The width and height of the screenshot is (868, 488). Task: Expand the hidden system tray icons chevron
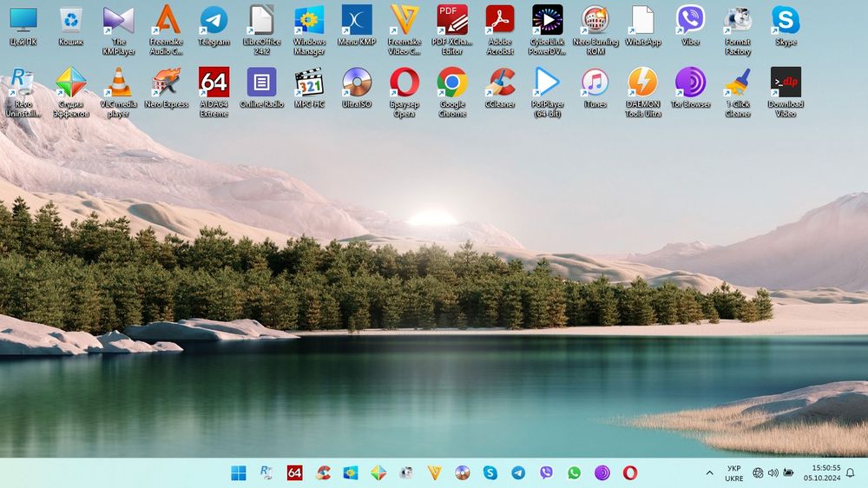coord(709,473)
